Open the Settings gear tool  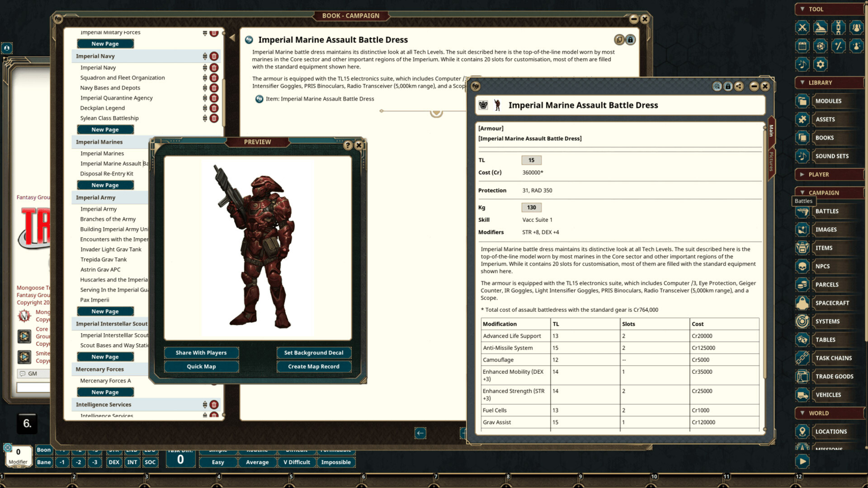tap(821, 64)
